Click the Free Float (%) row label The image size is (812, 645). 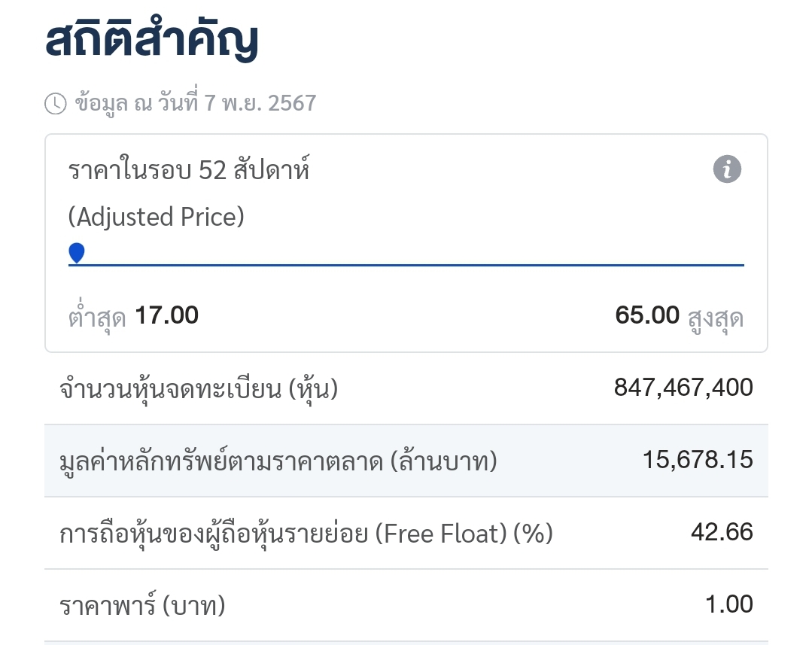(x=306, y=533)
